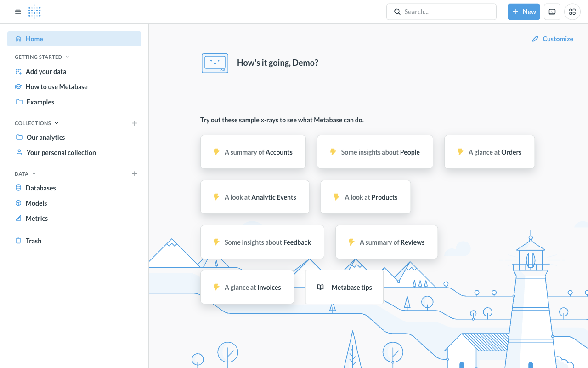Viewport: 588px width, 368px height.
Task: Click the Trash label in sidebar
Action: (34, 241)
